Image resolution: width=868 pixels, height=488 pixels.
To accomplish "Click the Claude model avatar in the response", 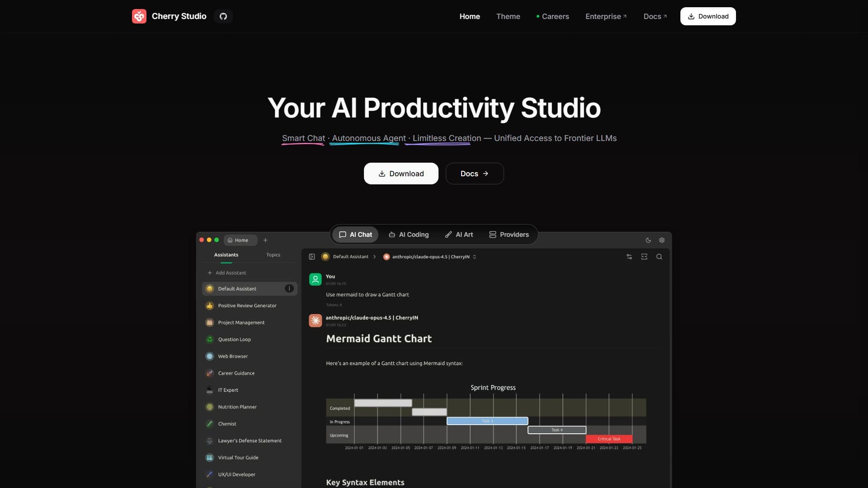I will 316,321.
